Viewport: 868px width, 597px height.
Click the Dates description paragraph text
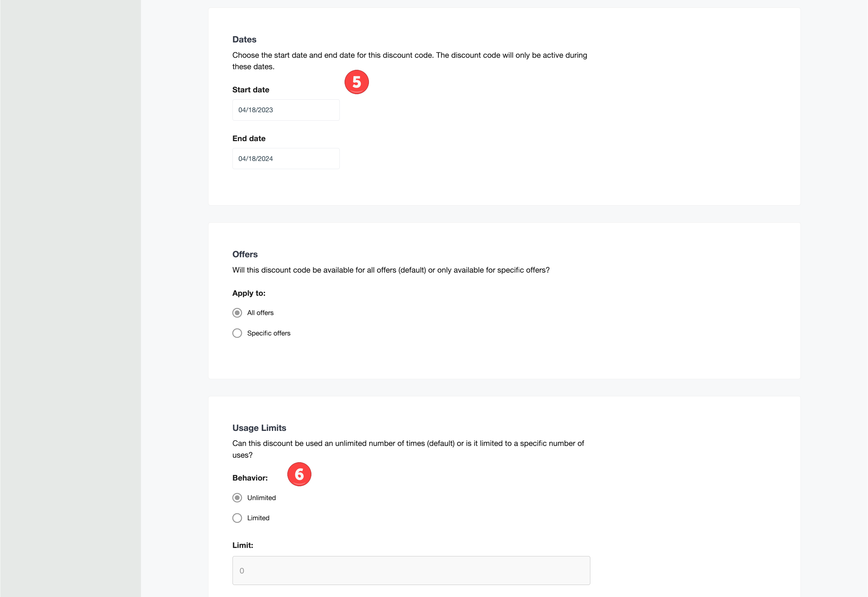pyautogui.click(x=410, y=61)
